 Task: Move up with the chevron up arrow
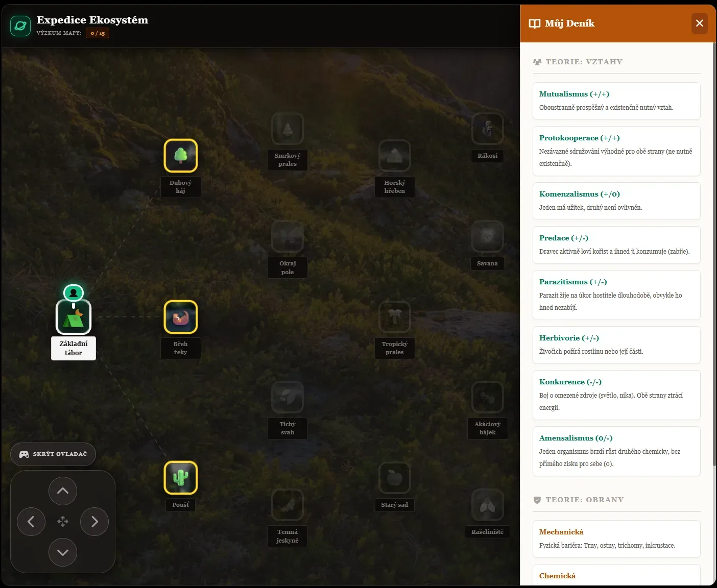pyautogui.click(x=63, y=491)
